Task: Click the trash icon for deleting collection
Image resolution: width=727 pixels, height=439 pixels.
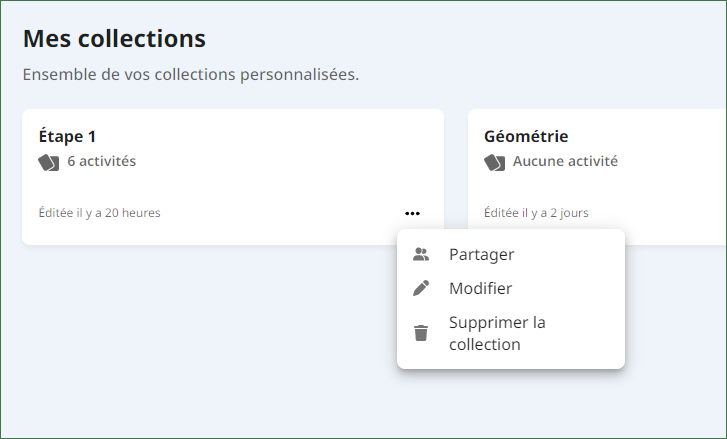Action: click(x=421, y=333)
